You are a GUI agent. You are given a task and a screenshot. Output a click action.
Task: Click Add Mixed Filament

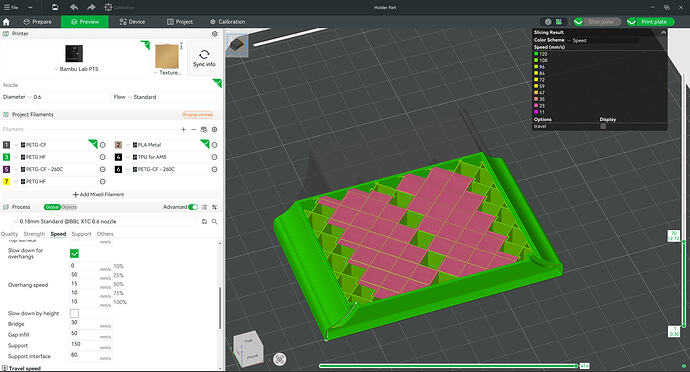[x=98, y=194]
